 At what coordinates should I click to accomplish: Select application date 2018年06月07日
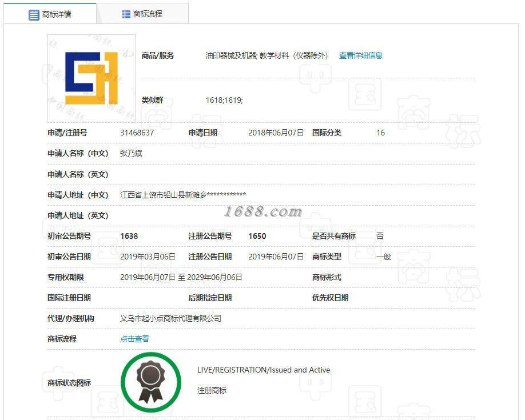coord(276,133)
